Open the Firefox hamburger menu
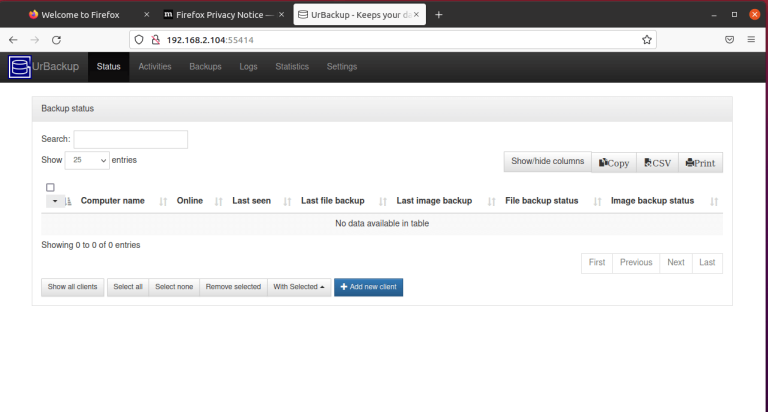Viewport: 768px width, 412px height. [751, 40]
